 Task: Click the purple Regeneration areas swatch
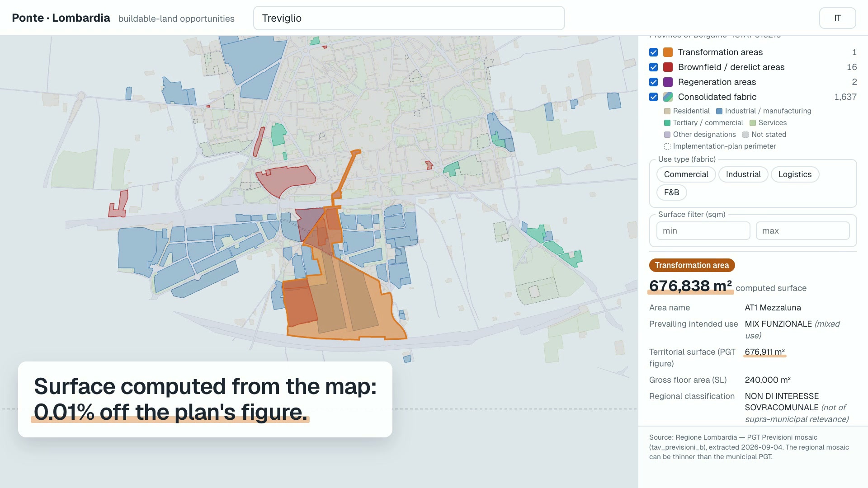[668, 82]
